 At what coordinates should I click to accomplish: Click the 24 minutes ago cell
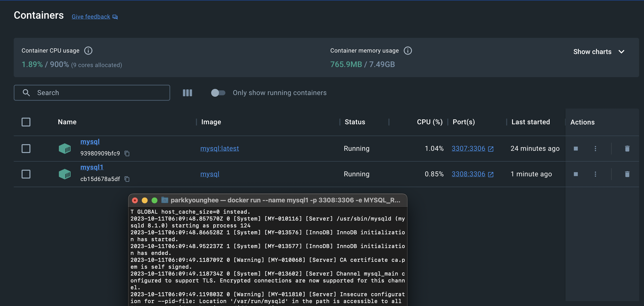535,149
